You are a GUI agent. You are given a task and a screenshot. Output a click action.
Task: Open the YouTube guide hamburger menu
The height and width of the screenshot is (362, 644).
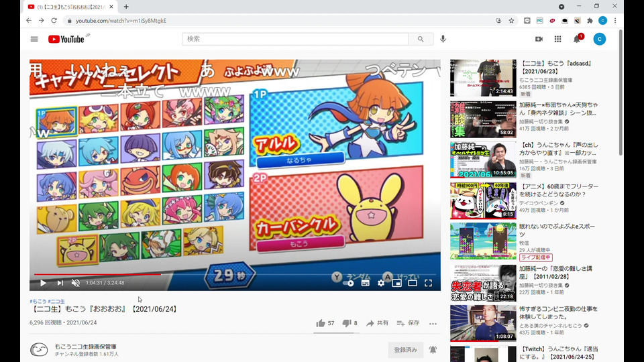point(34,39)
